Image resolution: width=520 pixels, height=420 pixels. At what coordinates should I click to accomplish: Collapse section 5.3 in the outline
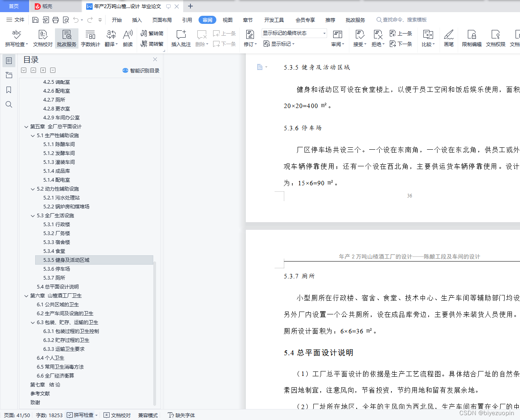point(33,216)
